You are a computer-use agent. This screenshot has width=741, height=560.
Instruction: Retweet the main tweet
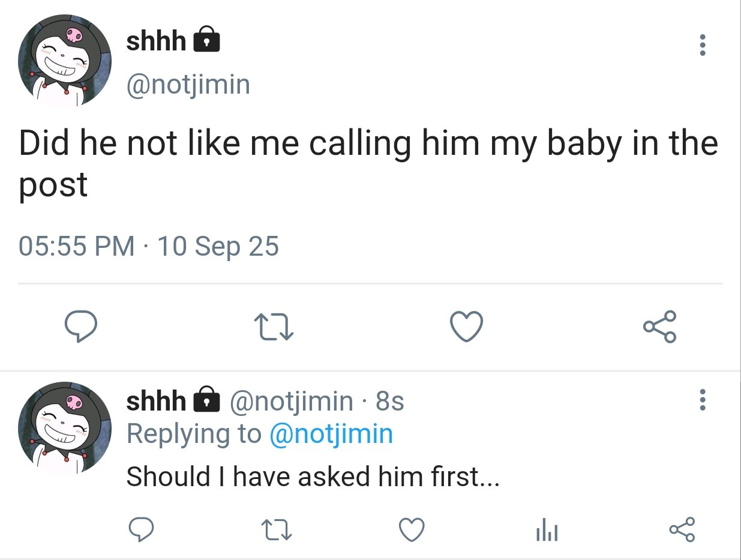pyautogui.click(x=273, y=327)
